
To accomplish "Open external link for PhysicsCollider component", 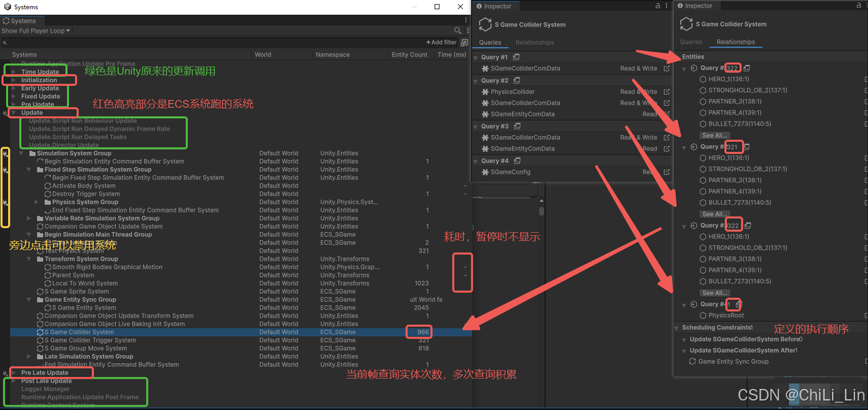I will point(667,92).
